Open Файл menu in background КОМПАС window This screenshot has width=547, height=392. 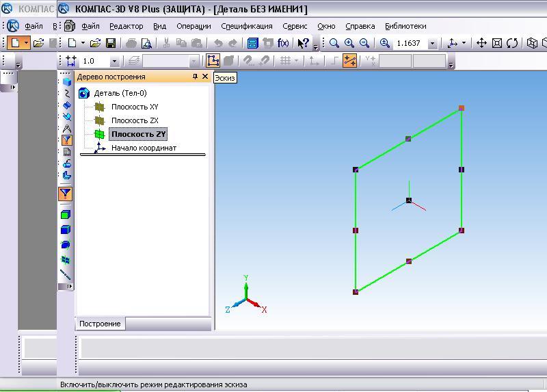(x=34, y=26)
